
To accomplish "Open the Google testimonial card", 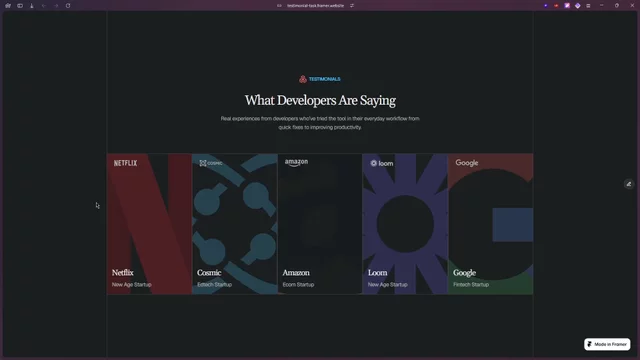I will click(491, 224).
